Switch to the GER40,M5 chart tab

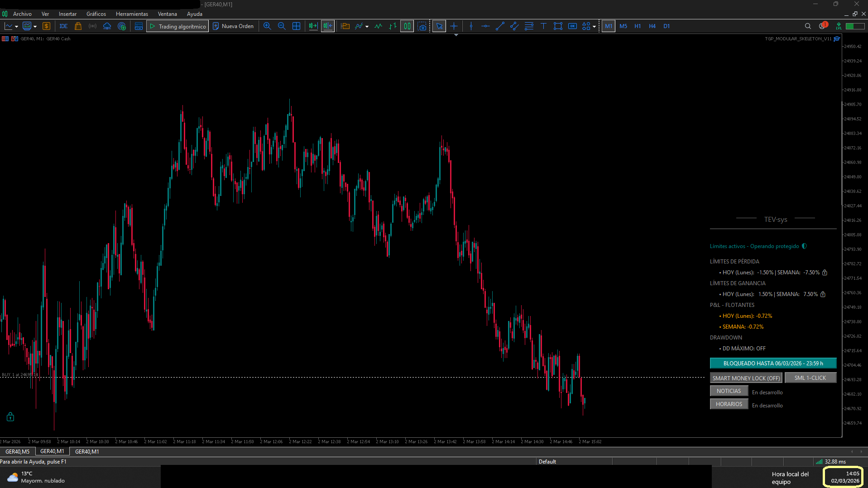[17, 451]
